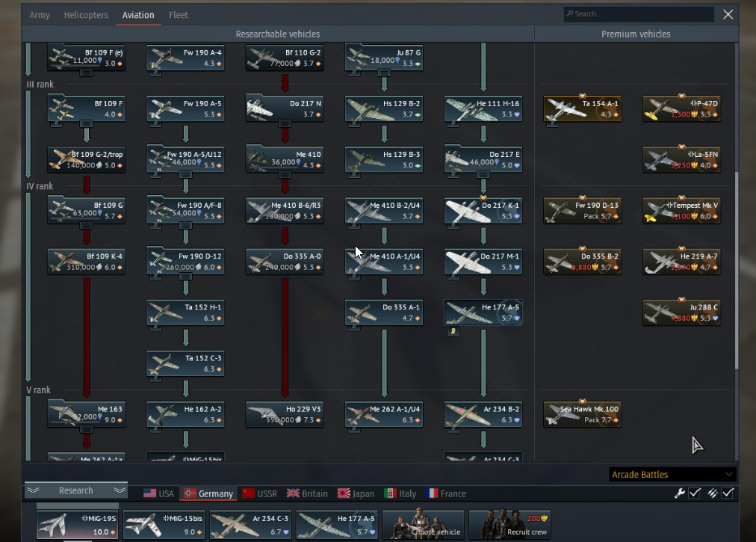Select the Italy nation tab
The width and height of the screenshot is (756, 542).
click(400, 493)
